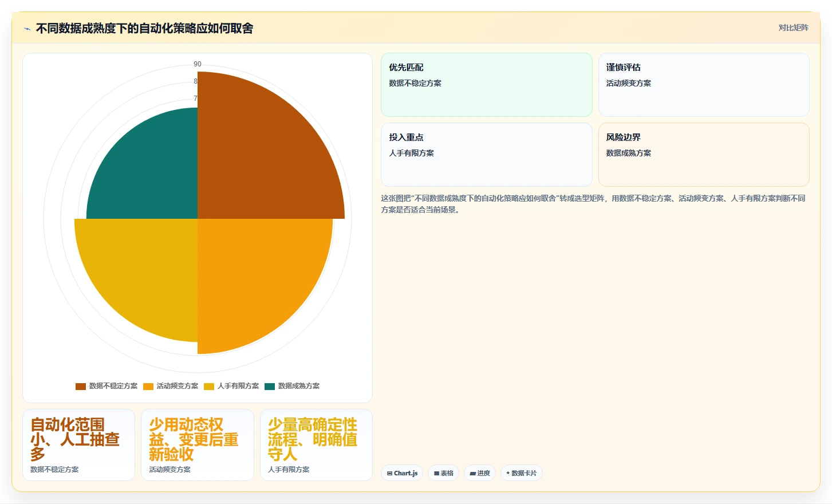Click the 90 axis tick label
The image size is (832, 504).
tap(198, 64)
